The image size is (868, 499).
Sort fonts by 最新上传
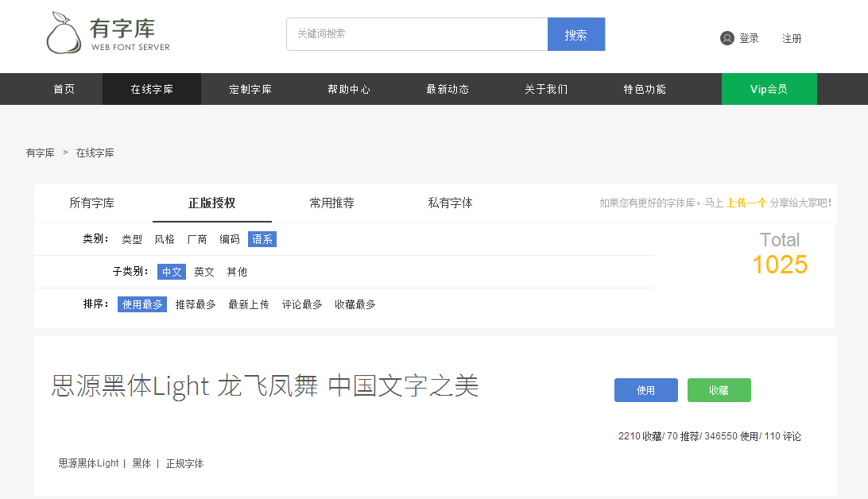point(249,304)
